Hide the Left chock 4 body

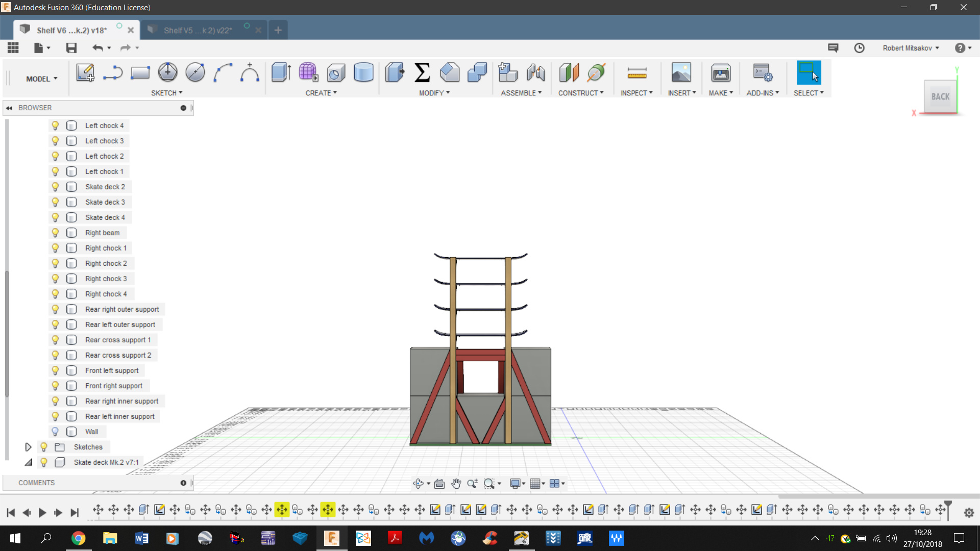click(x=55, y=126)
